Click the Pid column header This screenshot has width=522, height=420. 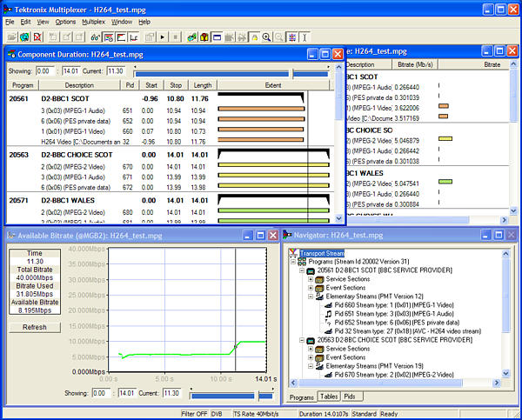click(130, 85)
